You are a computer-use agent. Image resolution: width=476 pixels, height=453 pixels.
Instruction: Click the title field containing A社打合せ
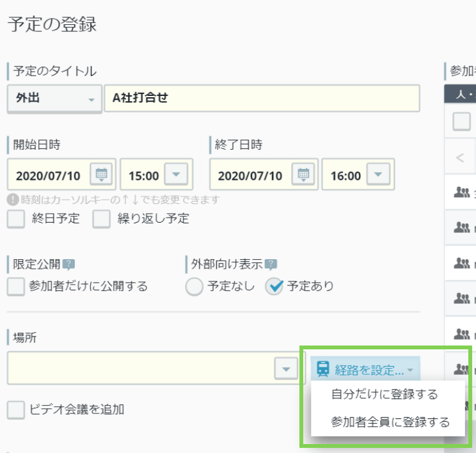click(262, 99)
